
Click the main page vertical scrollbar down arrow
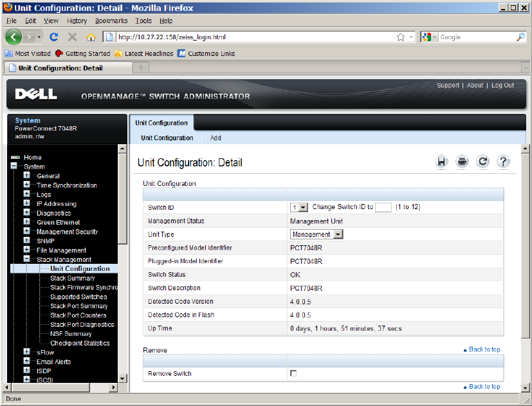[x=525, y=387]
